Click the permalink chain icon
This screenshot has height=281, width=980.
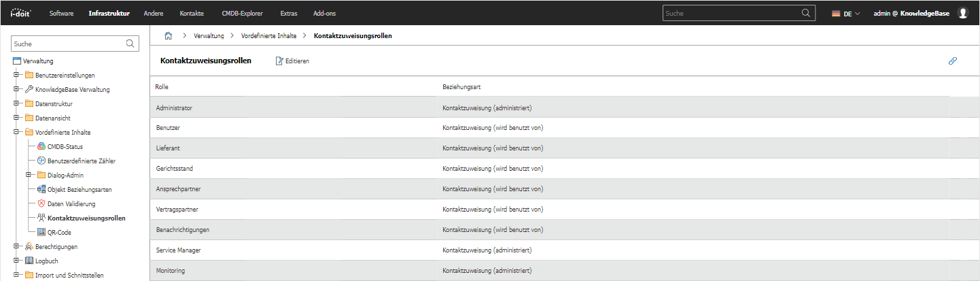pos(952,61)
